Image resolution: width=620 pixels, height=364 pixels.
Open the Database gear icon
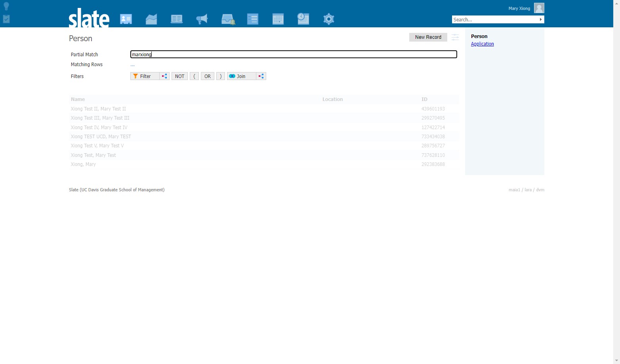click(x=329, y=19)
